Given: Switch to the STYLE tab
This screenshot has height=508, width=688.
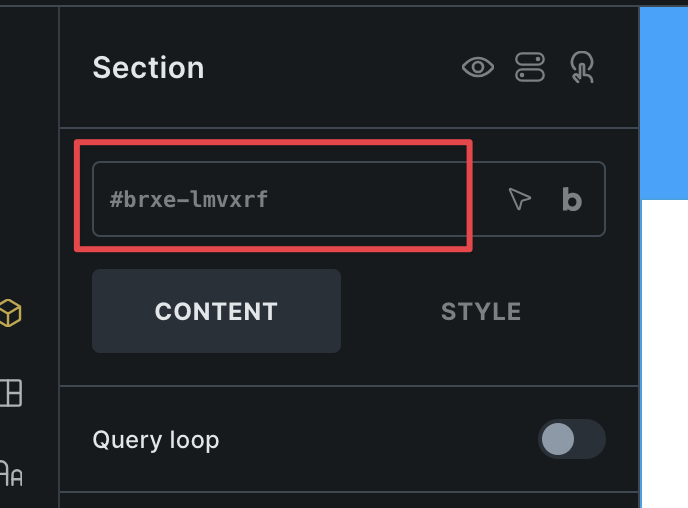Looking at the screenshot, I should tap(481, 311).
